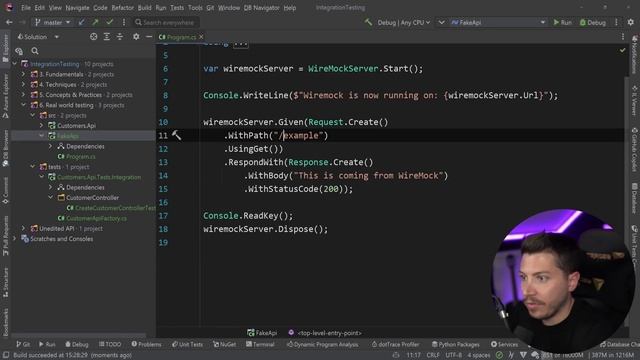Open the dotTrace Profiler tool window

point(396,344)
